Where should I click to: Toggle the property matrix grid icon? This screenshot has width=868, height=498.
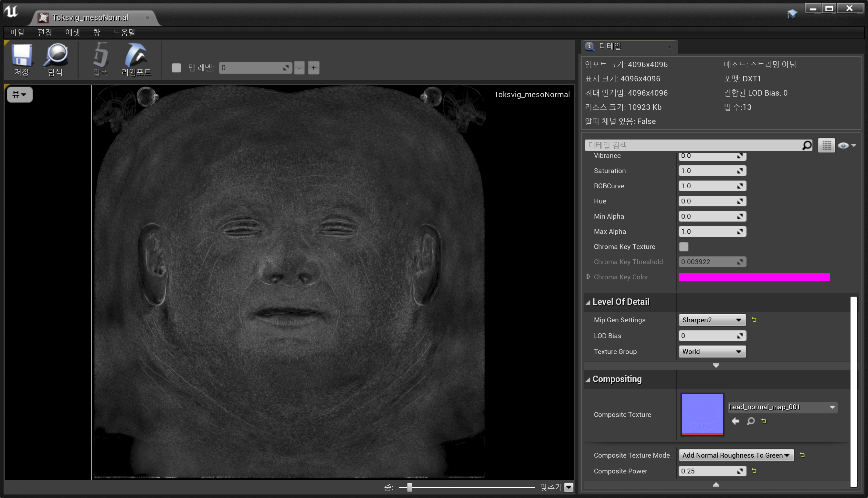pos(826,145)
